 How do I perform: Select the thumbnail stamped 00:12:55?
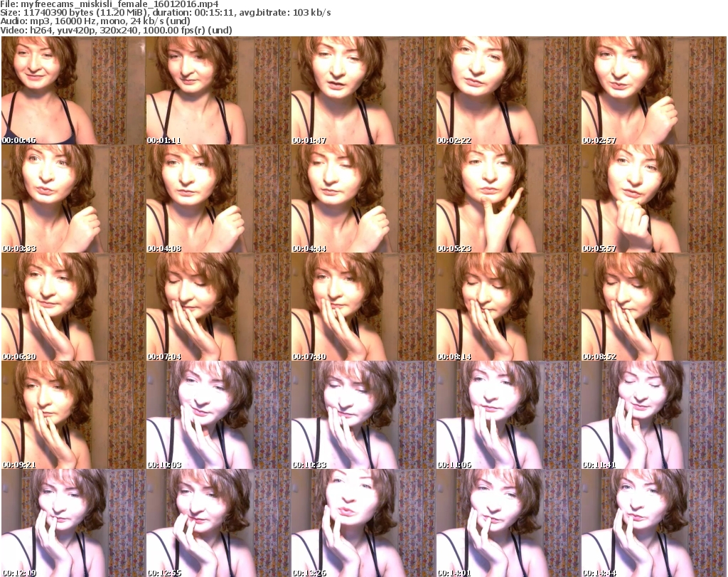[218, 523]
